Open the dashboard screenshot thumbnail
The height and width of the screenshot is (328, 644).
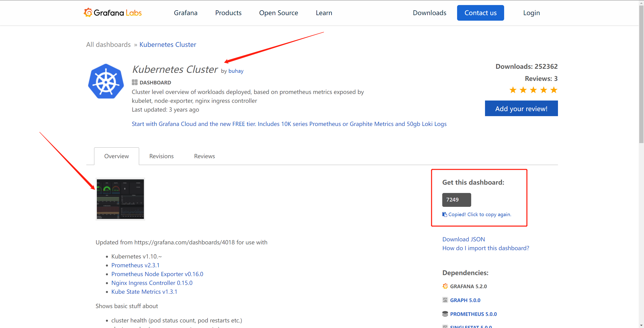120,199
